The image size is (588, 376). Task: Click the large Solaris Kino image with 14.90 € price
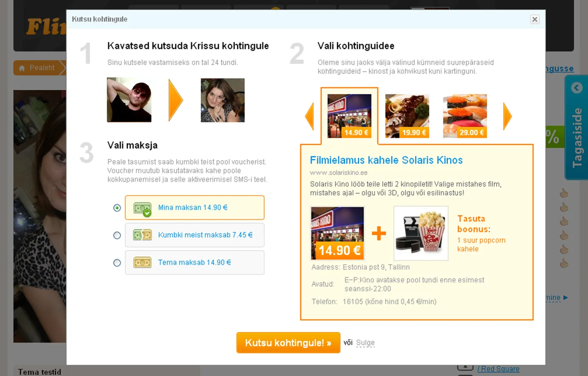click(x=337, y=233)
